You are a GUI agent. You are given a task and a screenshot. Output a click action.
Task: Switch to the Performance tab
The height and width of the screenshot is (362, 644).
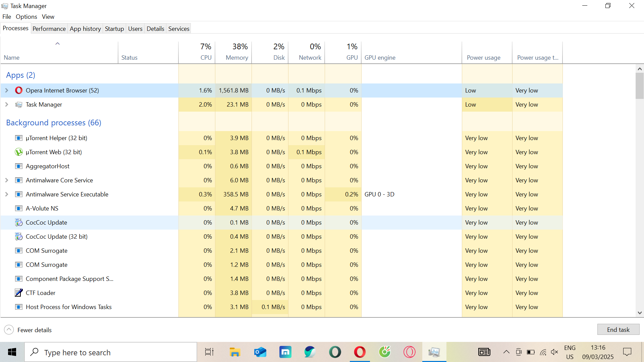tap(49, 29)
